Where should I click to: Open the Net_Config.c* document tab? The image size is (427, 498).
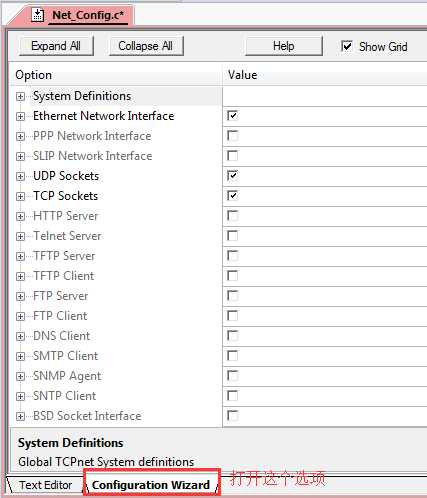point(88,15)
